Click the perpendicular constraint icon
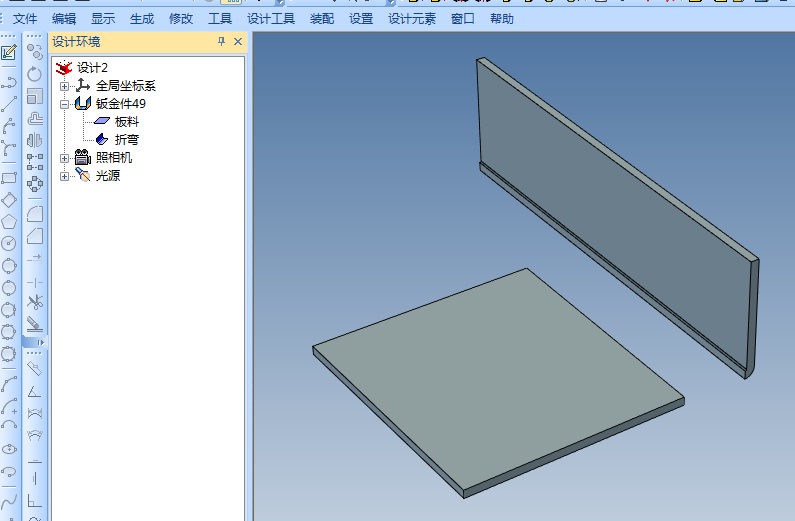795x521 pixels. pos(35,501)
